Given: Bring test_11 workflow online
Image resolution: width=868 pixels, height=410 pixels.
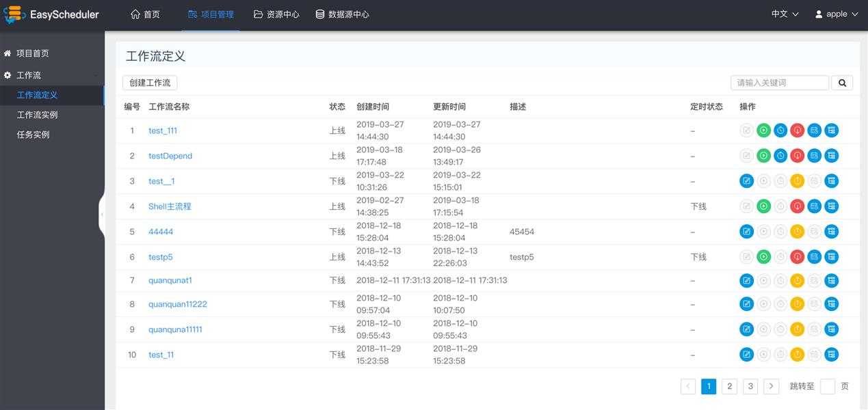Looking at the screenshot, I should click(798, 355).
